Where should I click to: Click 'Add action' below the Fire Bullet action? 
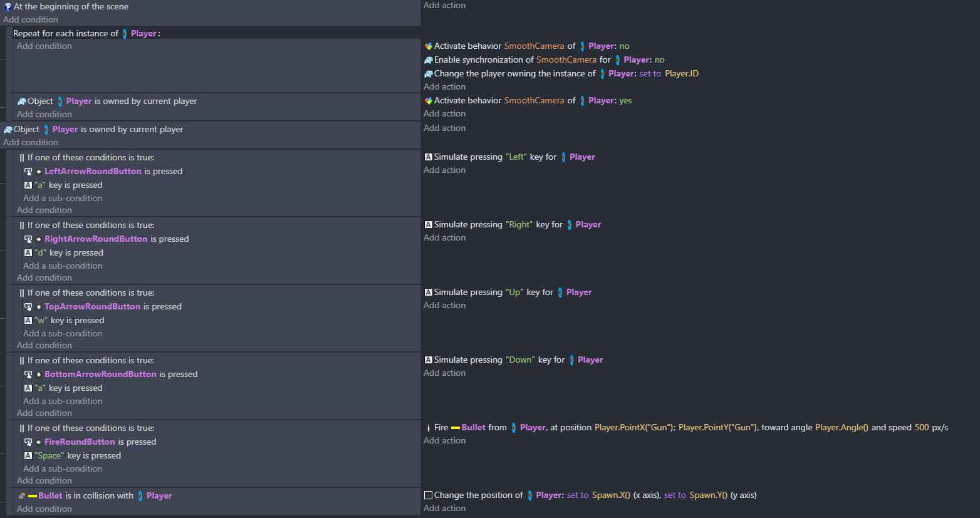[x=444, y=441]
